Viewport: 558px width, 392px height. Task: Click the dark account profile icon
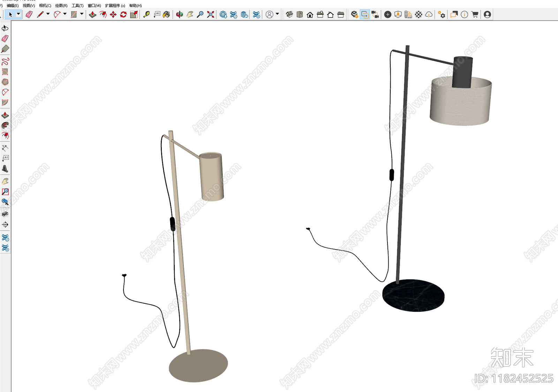[x=488, y=14]
